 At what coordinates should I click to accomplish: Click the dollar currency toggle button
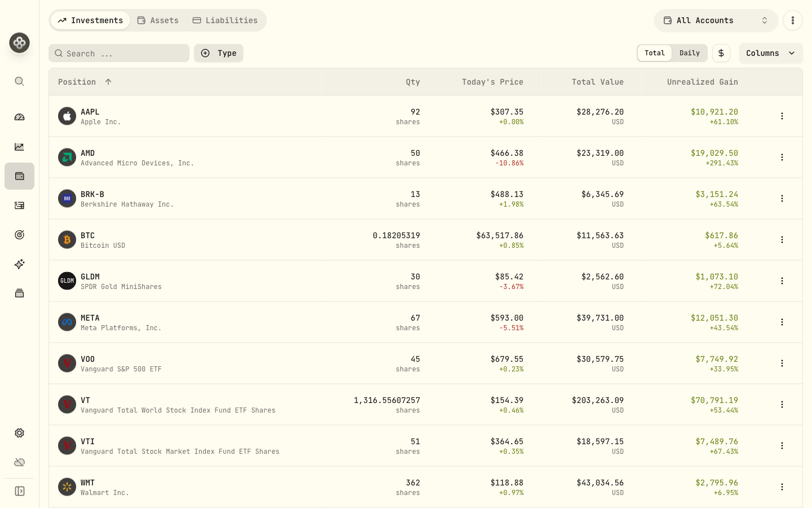(x=721, y=53)
